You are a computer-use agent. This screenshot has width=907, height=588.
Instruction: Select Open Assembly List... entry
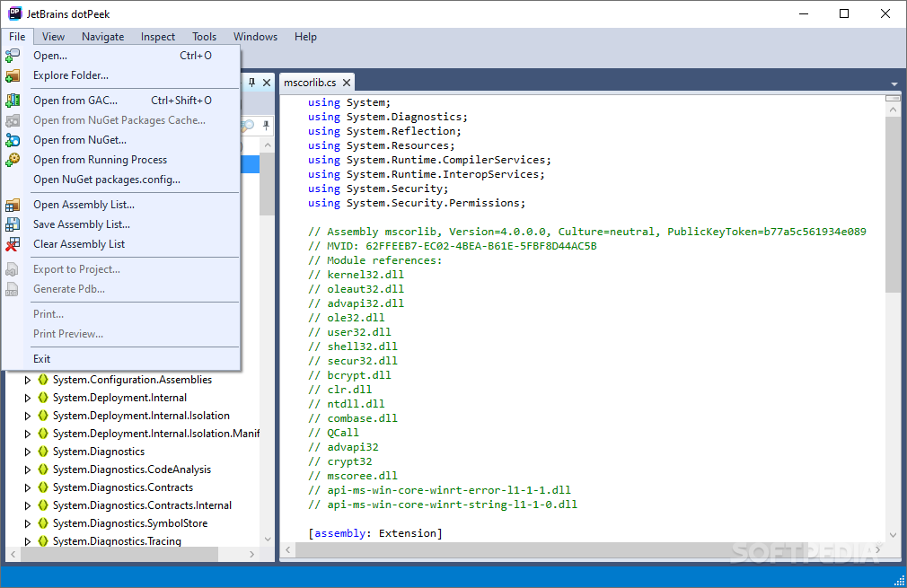[122, 205]
